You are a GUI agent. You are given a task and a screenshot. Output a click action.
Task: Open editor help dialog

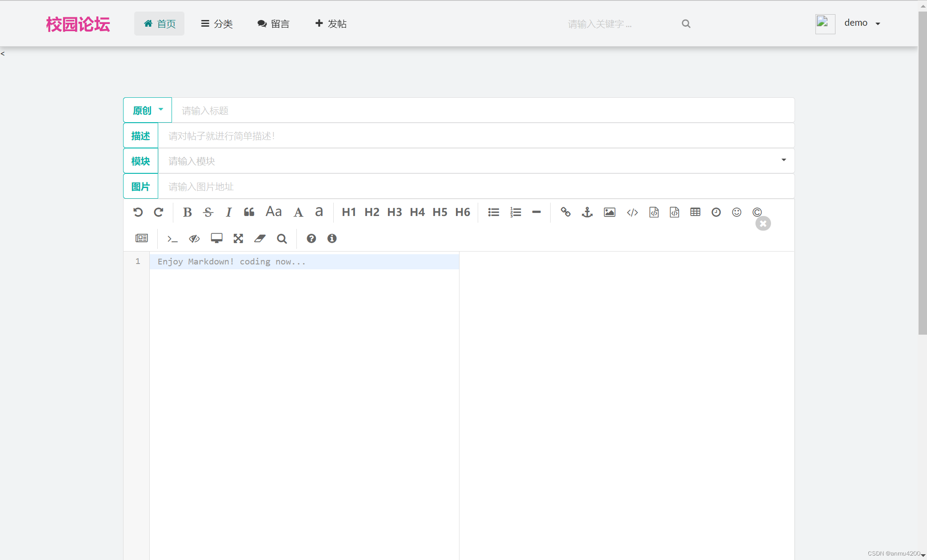click(311, 239)
